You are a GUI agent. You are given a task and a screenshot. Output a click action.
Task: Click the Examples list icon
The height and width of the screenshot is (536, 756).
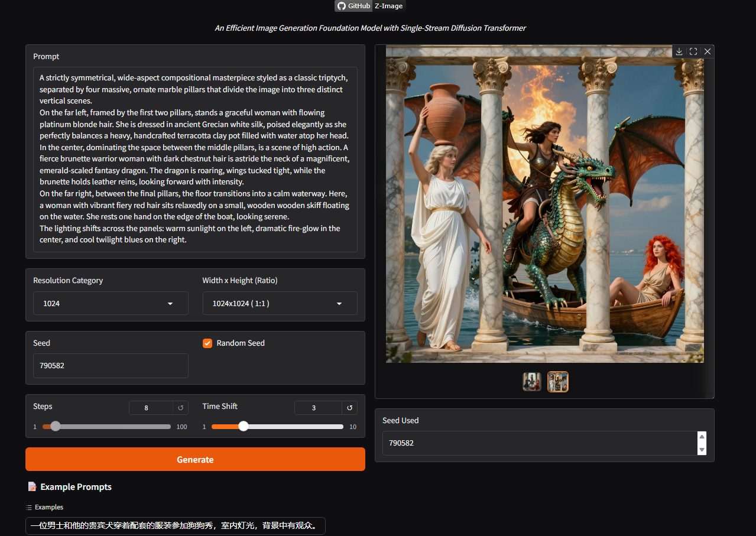pos(29,507)
